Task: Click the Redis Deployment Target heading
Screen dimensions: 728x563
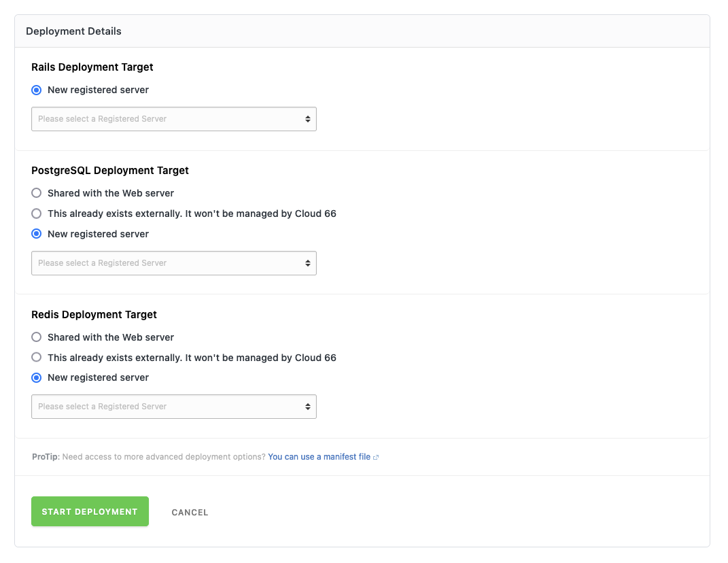Action: [94, 315]
